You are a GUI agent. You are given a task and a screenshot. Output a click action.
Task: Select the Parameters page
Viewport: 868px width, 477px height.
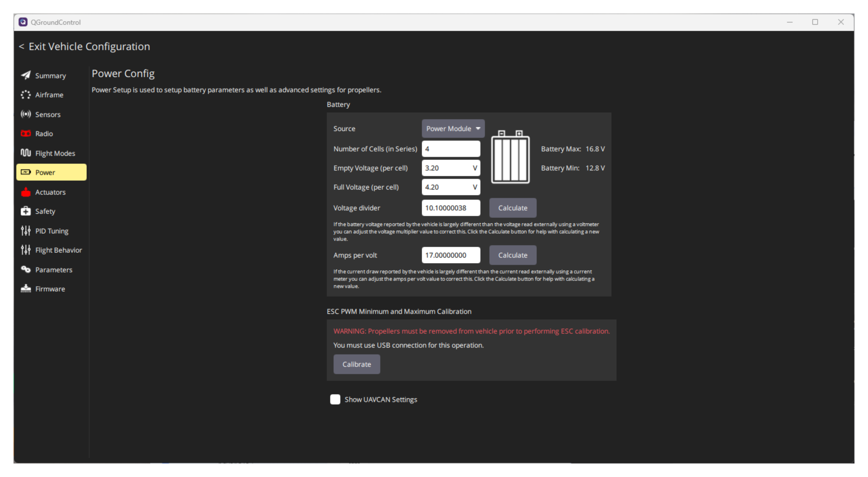pos(51,269)
